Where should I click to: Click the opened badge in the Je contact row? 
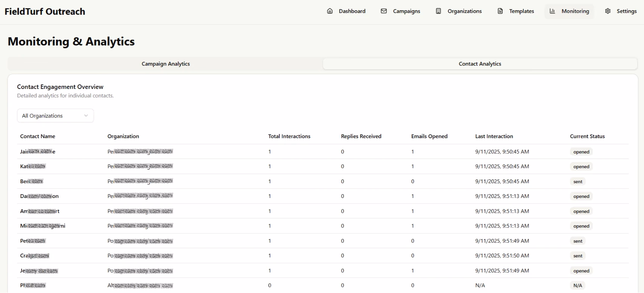[581, 271]
